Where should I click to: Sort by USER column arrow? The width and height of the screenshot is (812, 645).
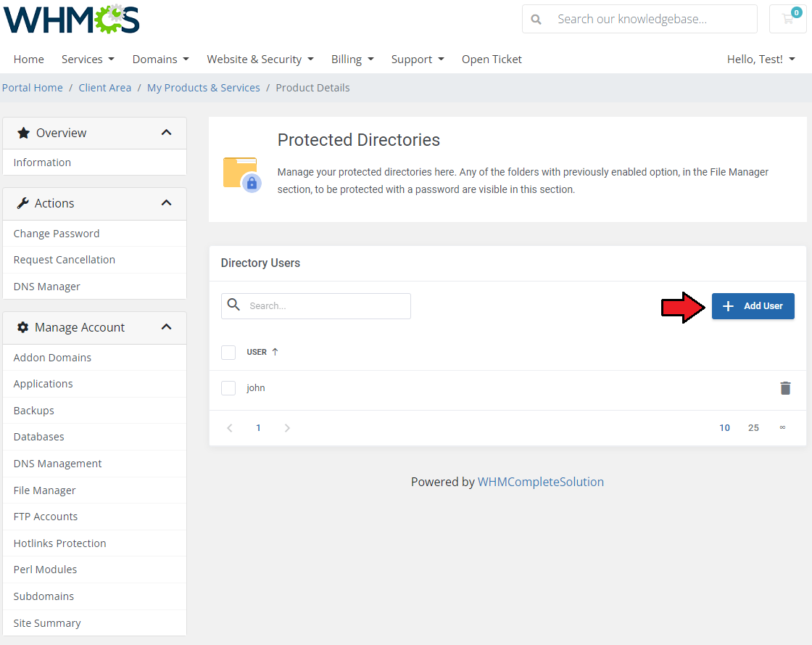pos(275,352)
